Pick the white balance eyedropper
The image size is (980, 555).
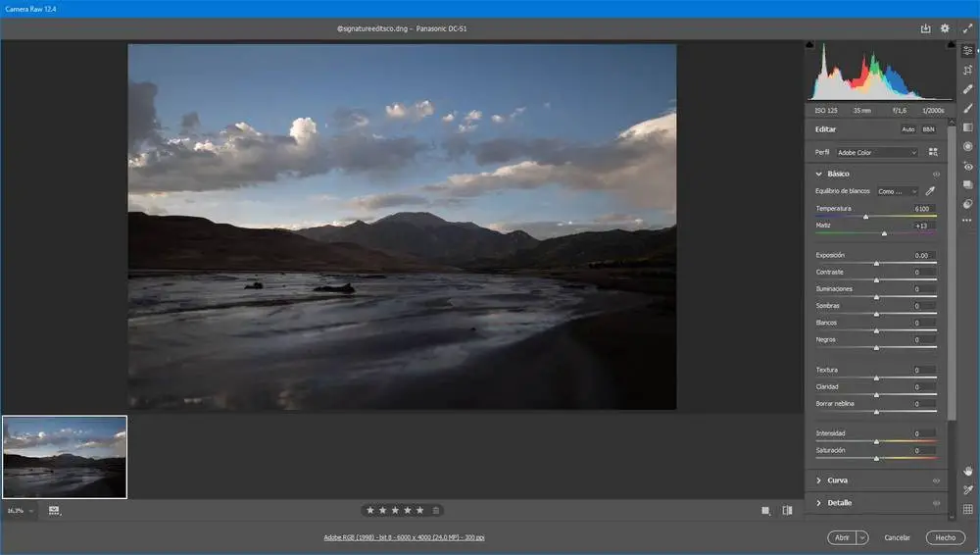(931, 191)
